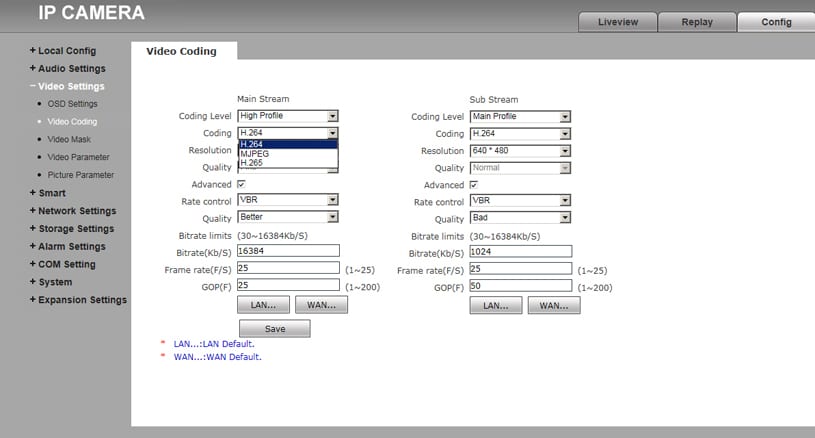Open Sub Stream Resolution dropdown
815x438 pixels.
[x=520, y=151]
